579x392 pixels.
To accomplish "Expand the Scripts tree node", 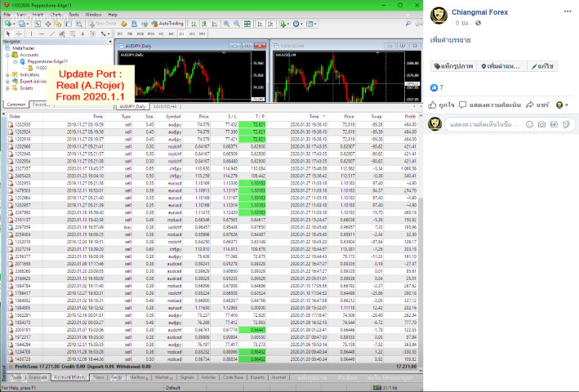I will (x=7, y=88).
